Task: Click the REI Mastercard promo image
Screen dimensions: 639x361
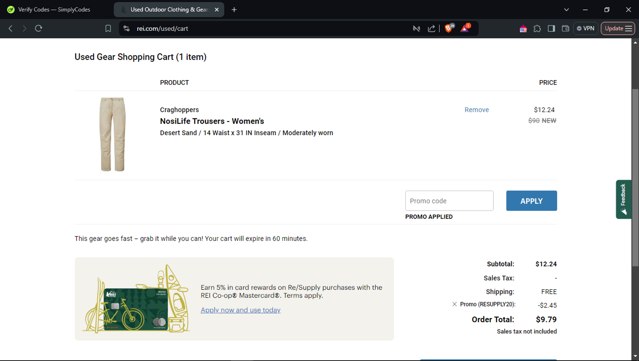Action: pyautogui.click(x=137, y=299)
